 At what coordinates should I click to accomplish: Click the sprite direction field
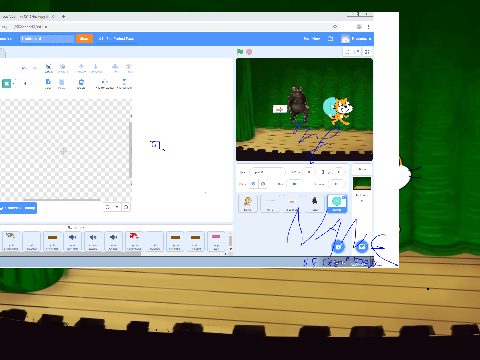click(x=336, y=184)
